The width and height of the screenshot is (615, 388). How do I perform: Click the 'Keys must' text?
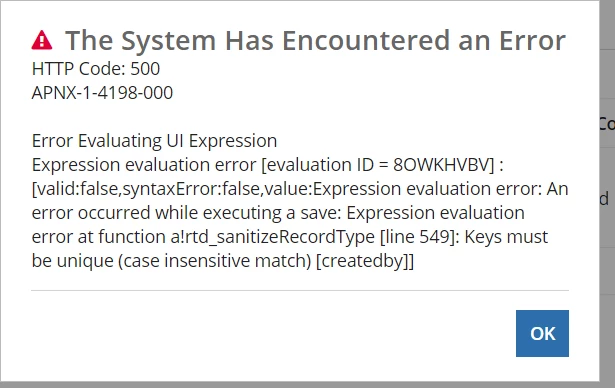click(506, 237)
